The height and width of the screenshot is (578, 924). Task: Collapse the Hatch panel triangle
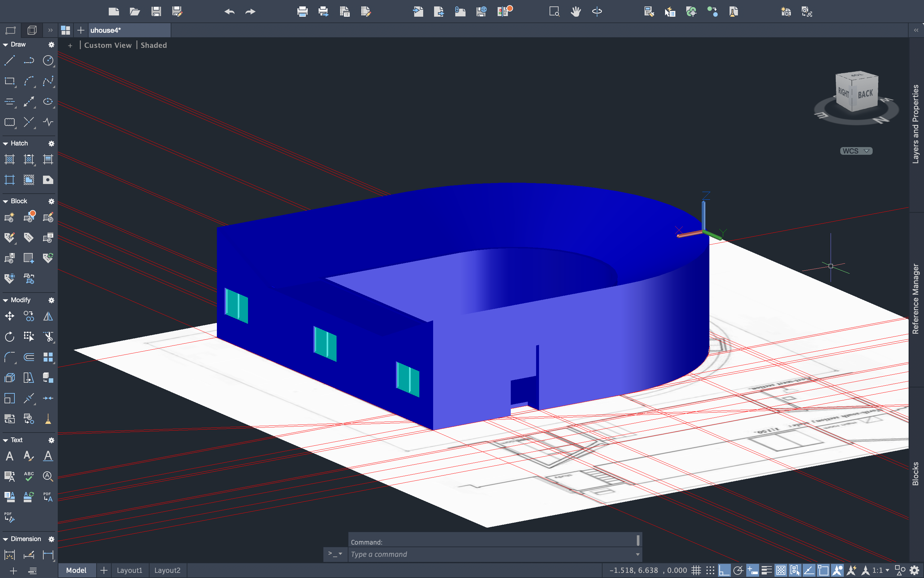[x=5, y=143]
